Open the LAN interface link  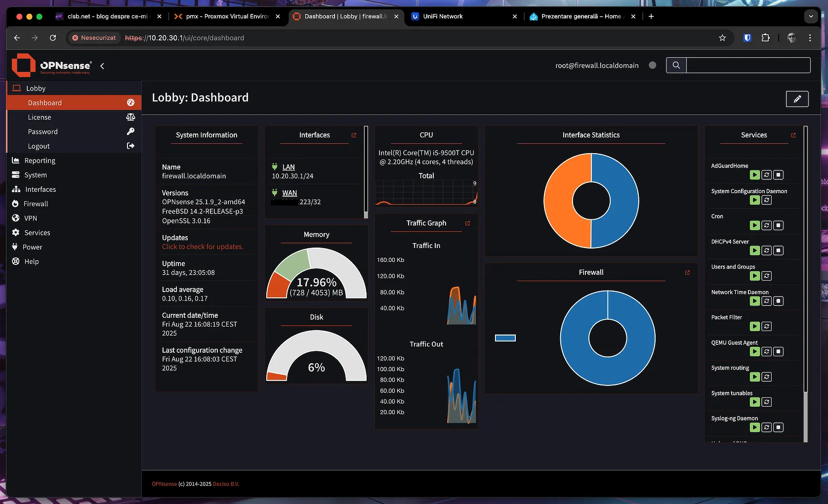click(x=289, y=167)
